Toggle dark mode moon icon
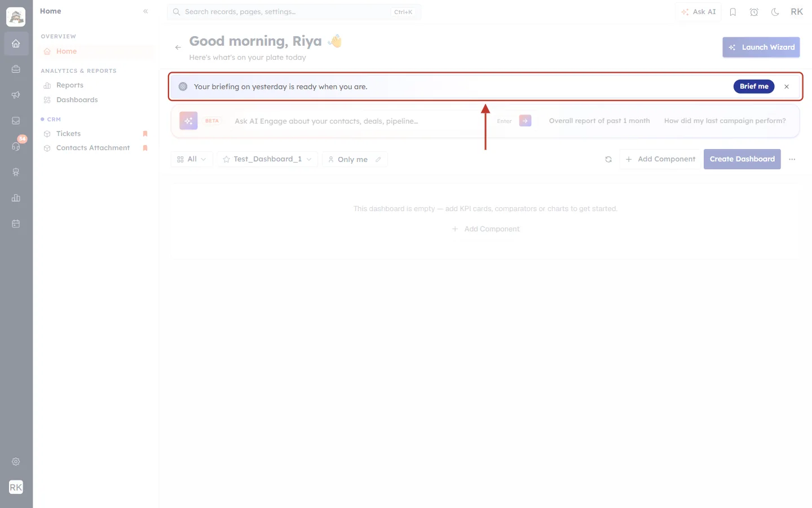This screenshot has height=508, width=812. [x=775, y=12]
